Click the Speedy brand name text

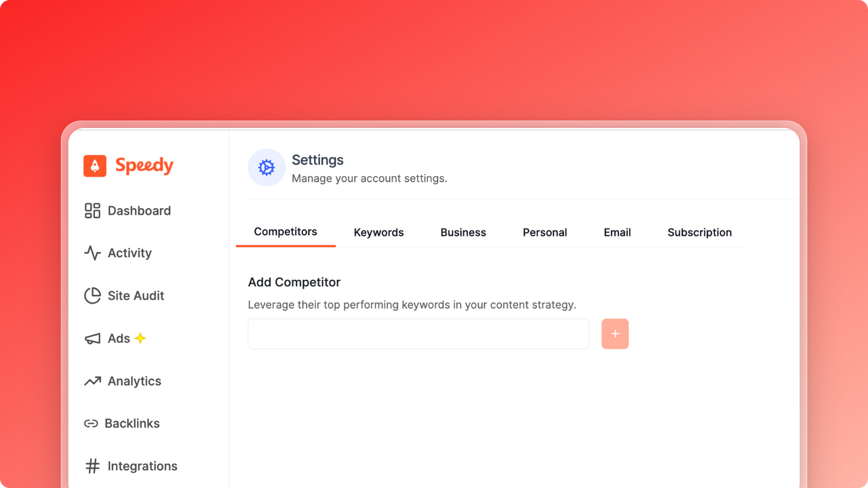tap(145, 165)
